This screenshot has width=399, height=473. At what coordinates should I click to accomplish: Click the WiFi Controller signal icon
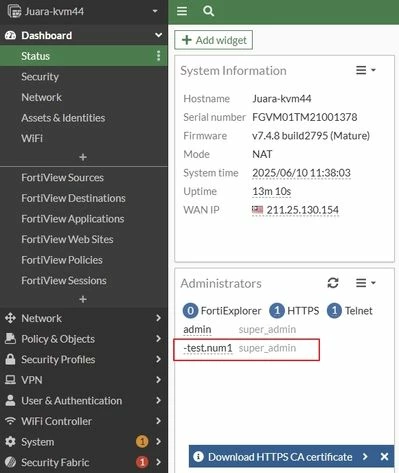(10, 421)
